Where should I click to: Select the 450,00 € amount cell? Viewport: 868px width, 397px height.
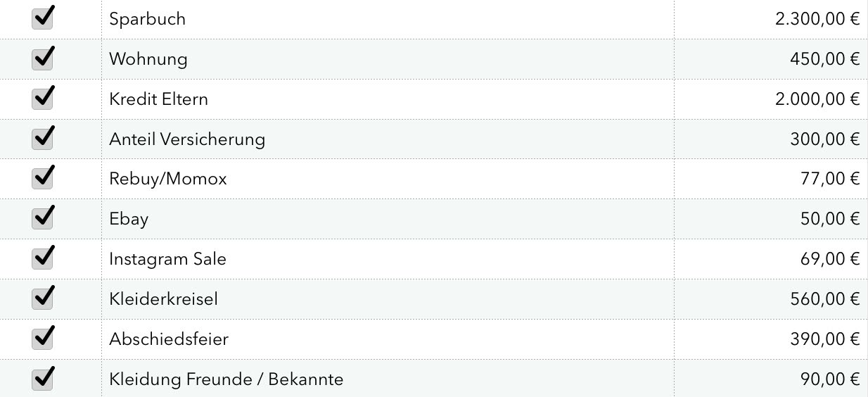(771, 59)
